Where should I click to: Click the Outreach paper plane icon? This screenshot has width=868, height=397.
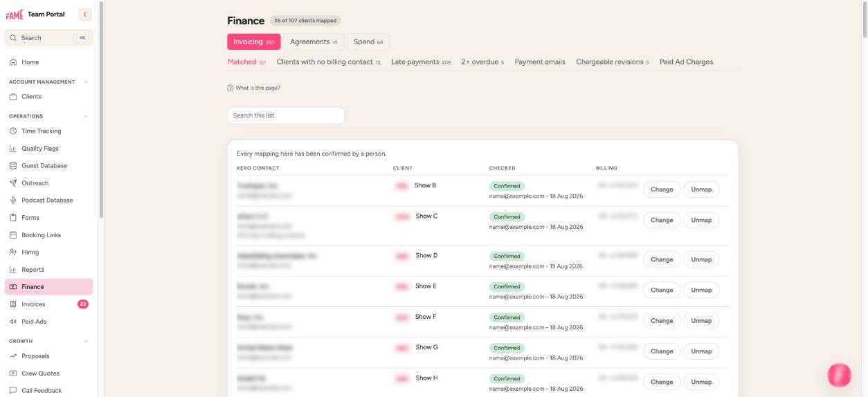(12, 183)
